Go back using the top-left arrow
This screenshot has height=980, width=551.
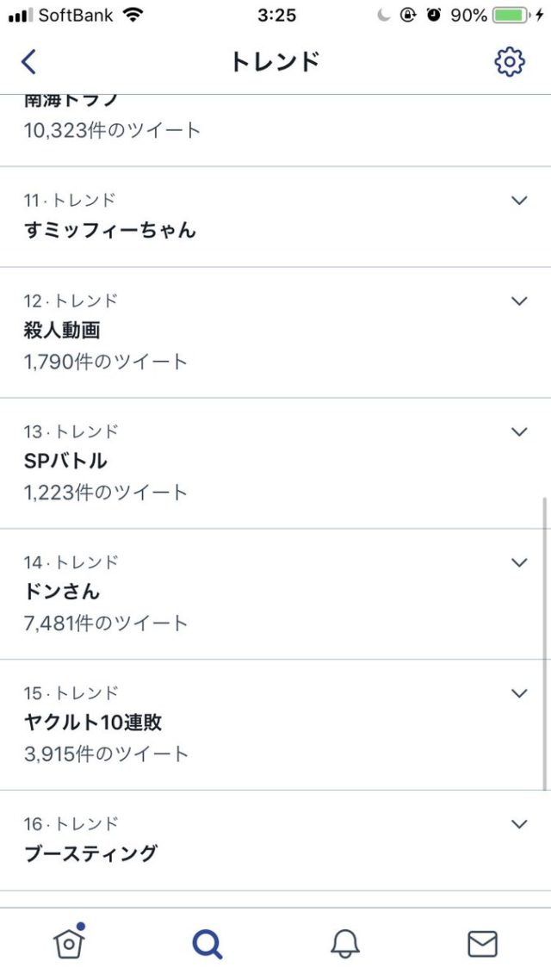(x=29, y=62)
